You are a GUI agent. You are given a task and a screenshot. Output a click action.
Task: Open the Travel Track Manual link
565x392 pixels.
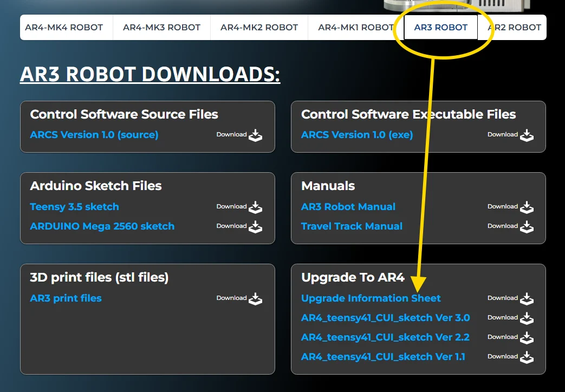click(352, 226)
